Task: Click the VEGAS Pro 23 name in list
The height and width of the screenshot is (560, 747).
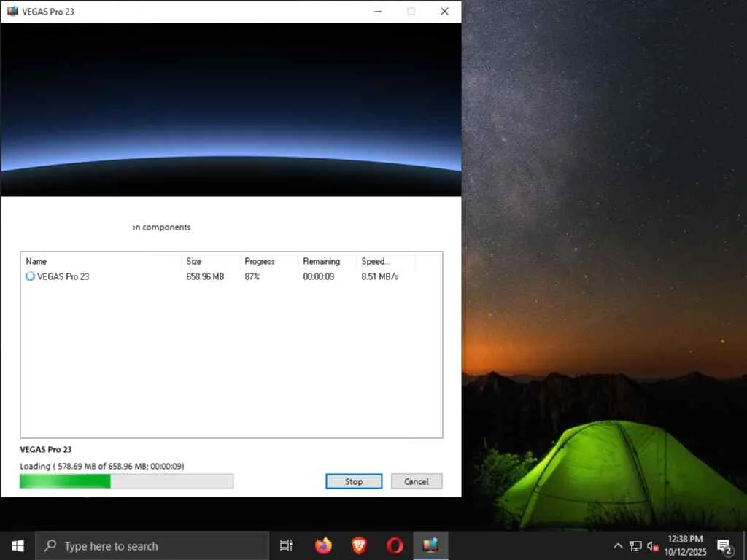Action: 63,276
